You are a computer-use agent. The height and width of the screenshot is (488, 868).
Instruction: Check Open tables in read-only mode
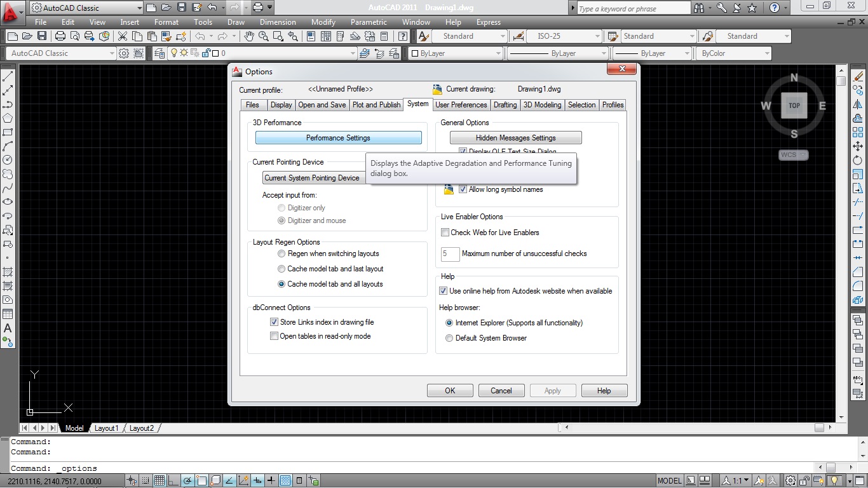[274, 335]
